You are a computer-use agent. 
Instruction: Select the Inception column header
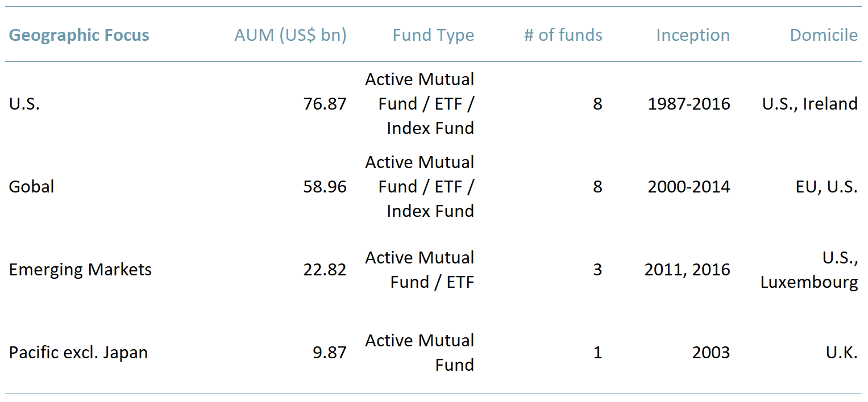(692, 35)
